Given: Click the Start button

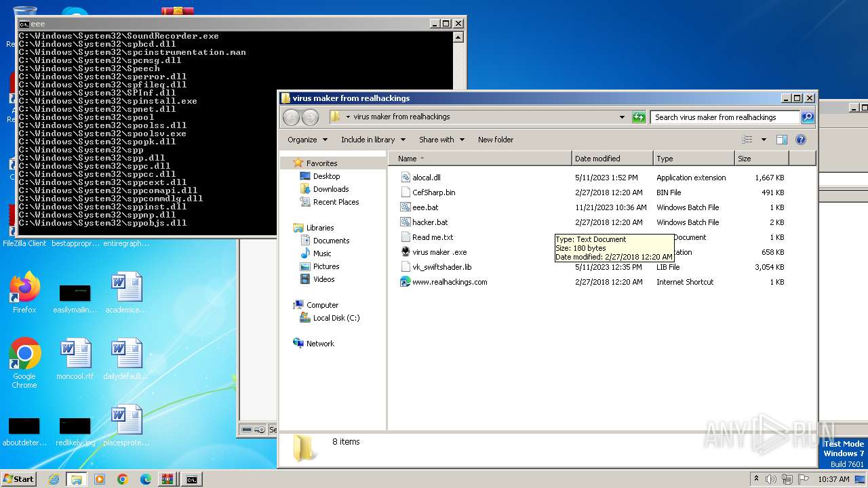Looking at the screenshot, I should coord(18,479).
